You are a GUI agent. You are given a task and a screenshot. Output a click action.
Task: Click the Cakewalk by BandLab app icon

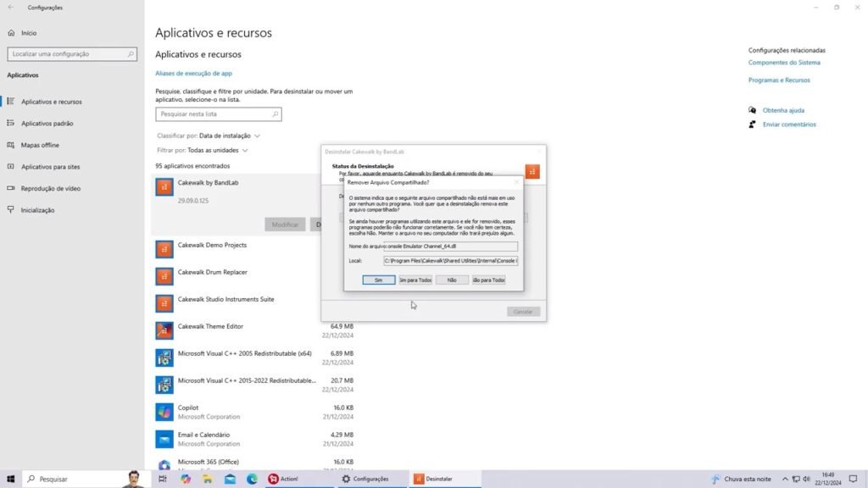pos(164,187)
